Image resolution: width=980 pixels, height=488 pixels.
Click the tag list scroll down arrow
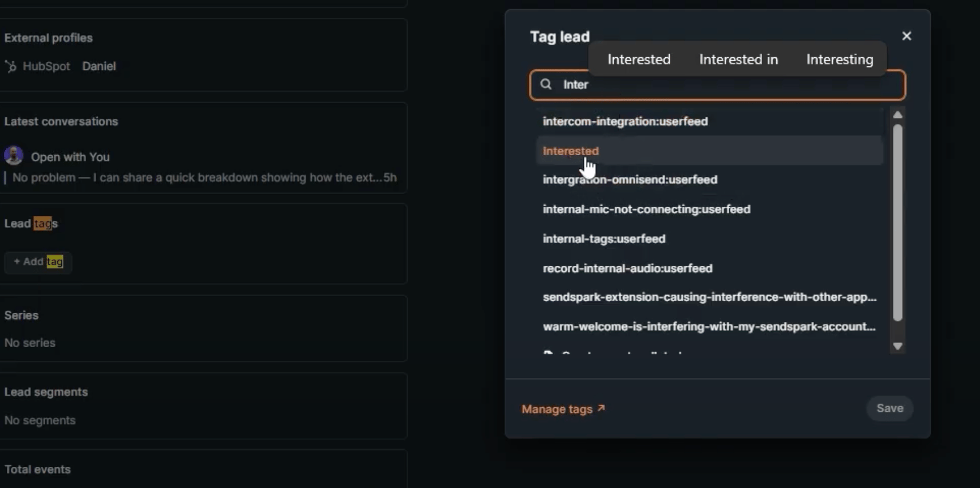click(898, 346)
